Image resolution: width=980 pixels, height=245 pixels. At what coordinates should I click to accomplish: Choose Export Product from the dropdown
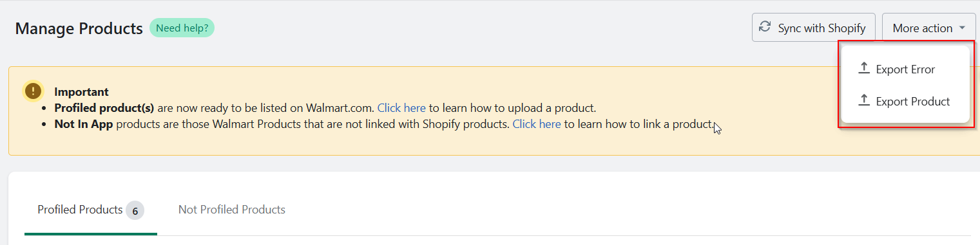[x=905, y=101]
